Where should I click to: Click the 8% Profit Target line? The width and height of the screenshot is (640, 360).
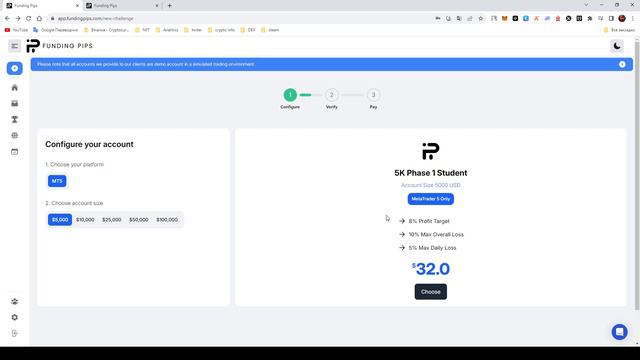[424, 221]
